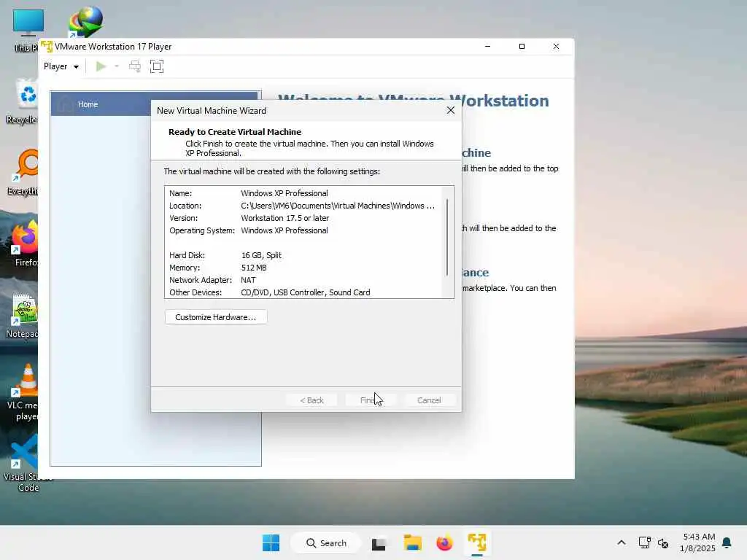Image resolution: width=747 pixels, height=560 pixels.
Task: Click the green Power On play icon
Action: tap(101, 66)
